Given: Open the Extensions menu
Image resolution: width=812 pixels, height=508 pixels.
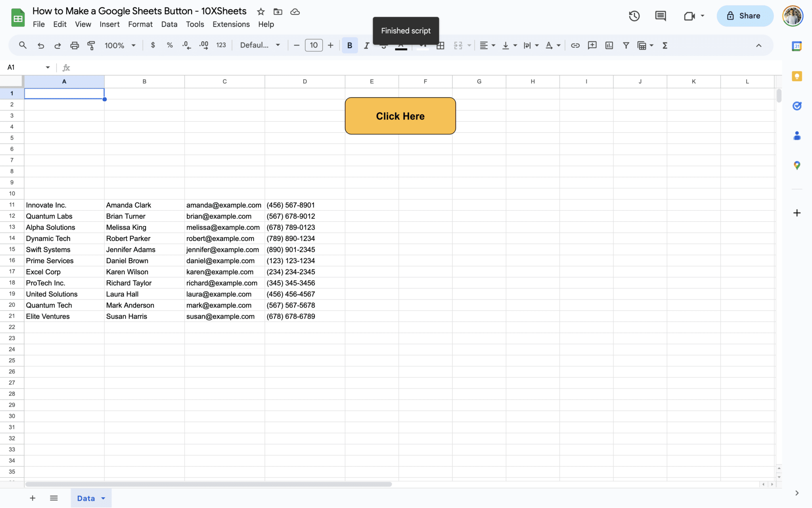Looking at the screenshot, I should 231,24.
